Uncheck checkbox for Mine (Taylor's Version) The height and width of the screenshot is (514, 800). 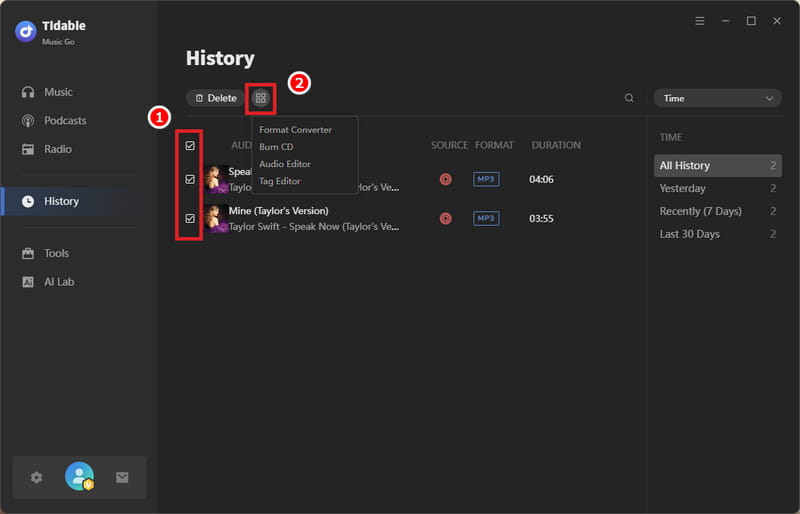click(190, 218)
